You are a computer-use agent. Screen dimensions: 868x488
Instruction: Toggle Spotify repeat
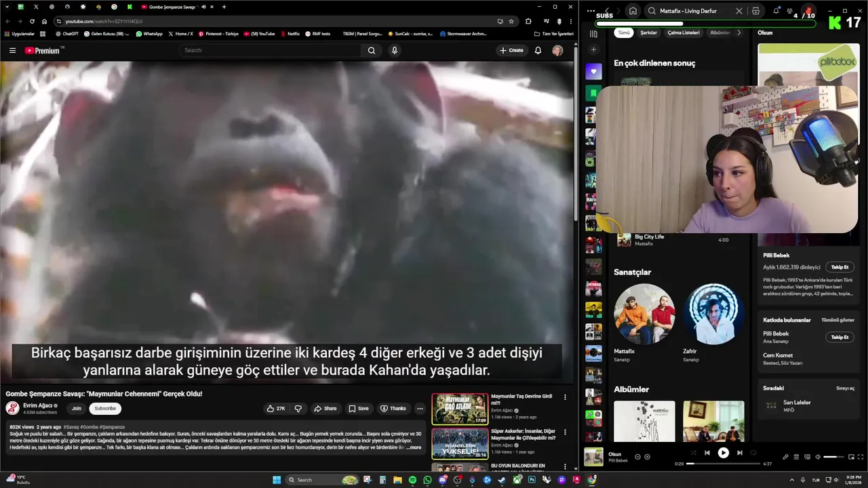754,453
